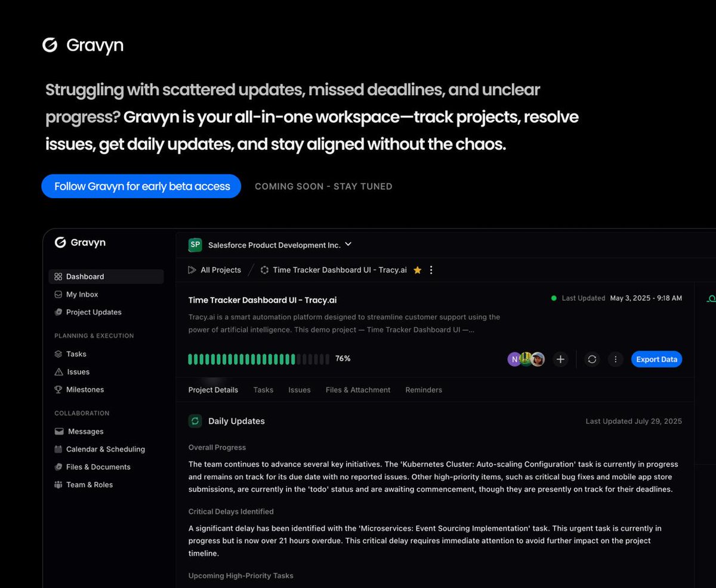Click the third member photo avatar
The image size is (716, 588).
(x=538, y=359)
